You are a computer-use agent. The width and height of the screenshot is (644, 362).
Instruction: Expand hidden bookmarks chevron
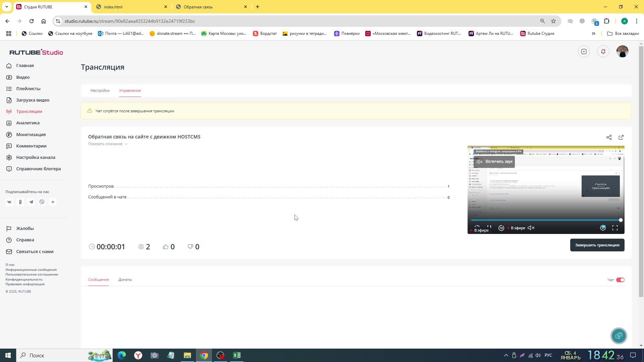coord(593,34)
